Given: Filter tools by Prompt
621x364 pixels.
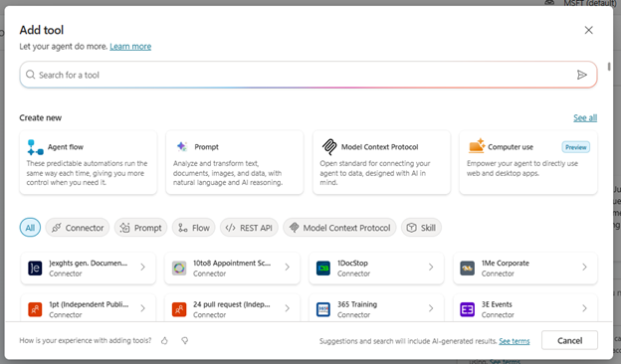Looking at the screenshot, I should pos(140,228).
